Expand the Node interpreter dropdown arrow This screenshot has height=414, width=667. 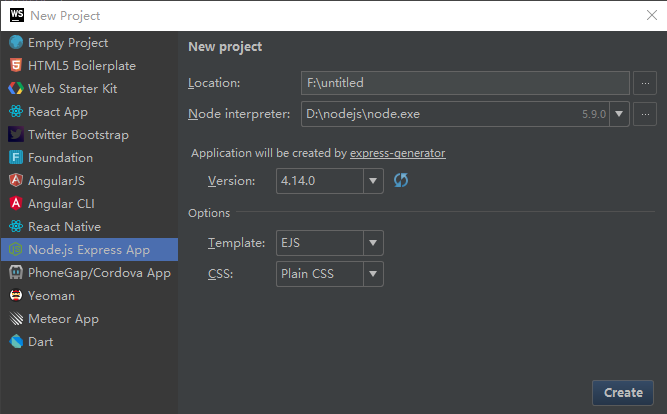(x=620, y=114)
